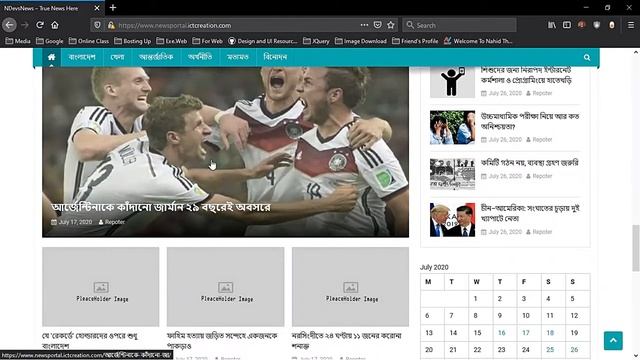Screen dimensions: 640x360
Task: Open the Online Class bookmarks folder
Action: tap(89, 41)
